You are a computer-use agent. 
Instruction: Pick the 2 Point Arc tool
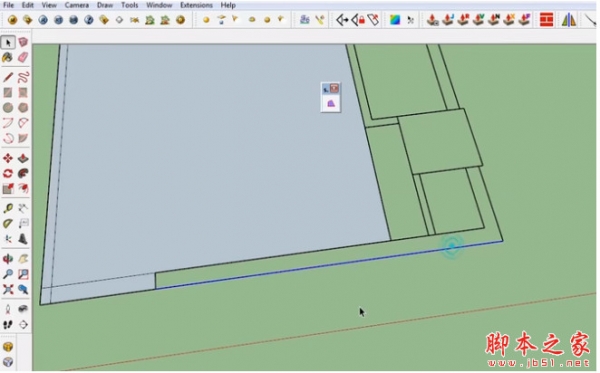pyautogui.click(x=23, y=123)
